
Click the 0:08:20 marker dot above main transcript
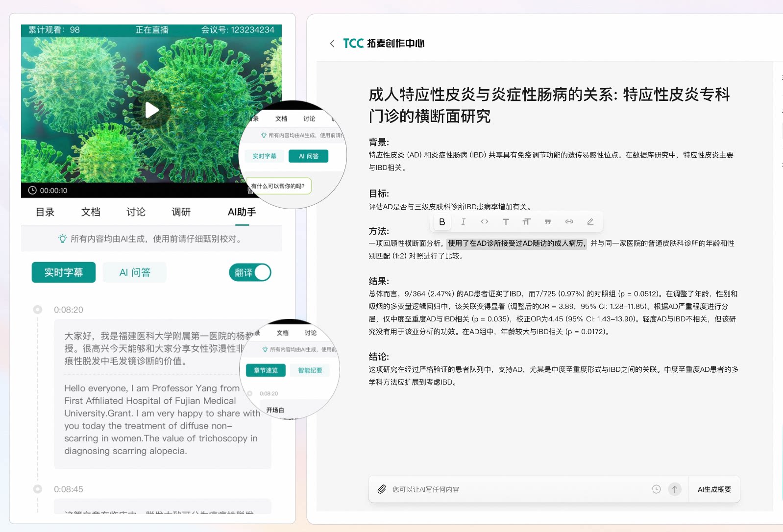click(38, 310)
